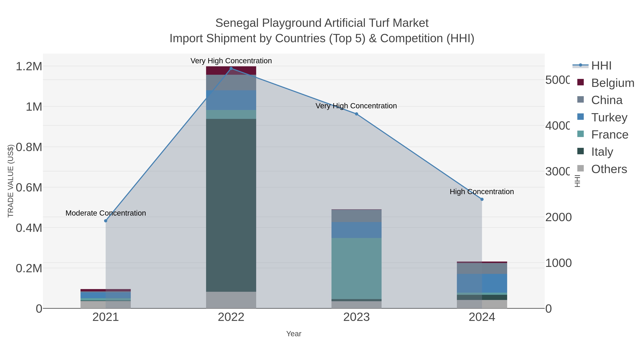Click the 0.4M left axis tick
644x362 pixels.
click(29, 228)
